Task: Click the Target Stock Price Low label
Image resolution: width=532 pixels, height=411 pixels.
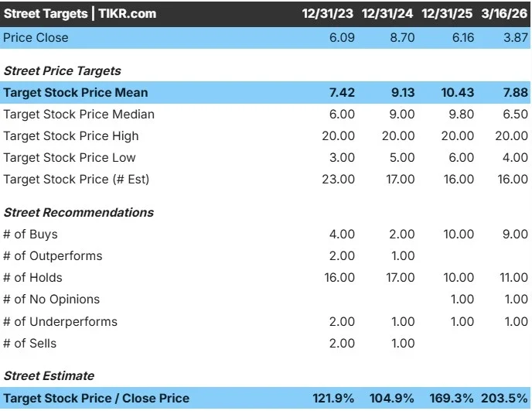Action: pos(70,158)
